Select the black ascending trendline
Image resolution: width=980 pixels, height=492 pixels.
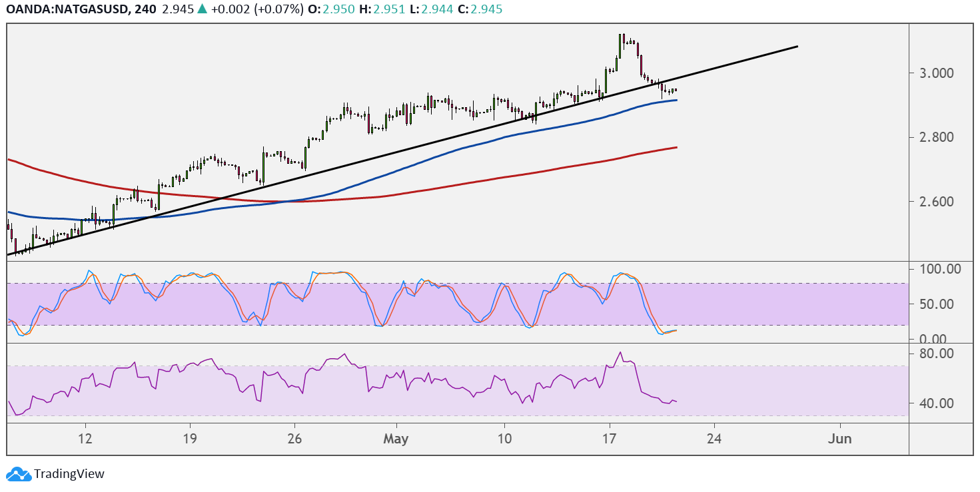(402, 150)
